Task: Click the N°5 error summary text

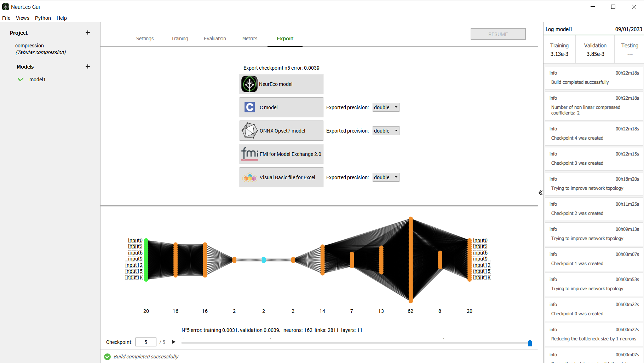Action: [272, 330]
